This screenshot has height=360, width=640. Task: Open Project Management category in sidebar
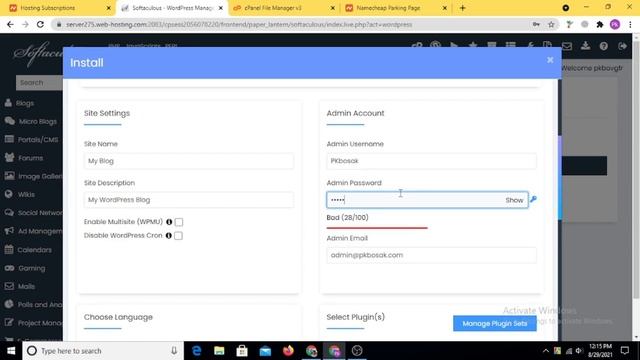point(33,323)
